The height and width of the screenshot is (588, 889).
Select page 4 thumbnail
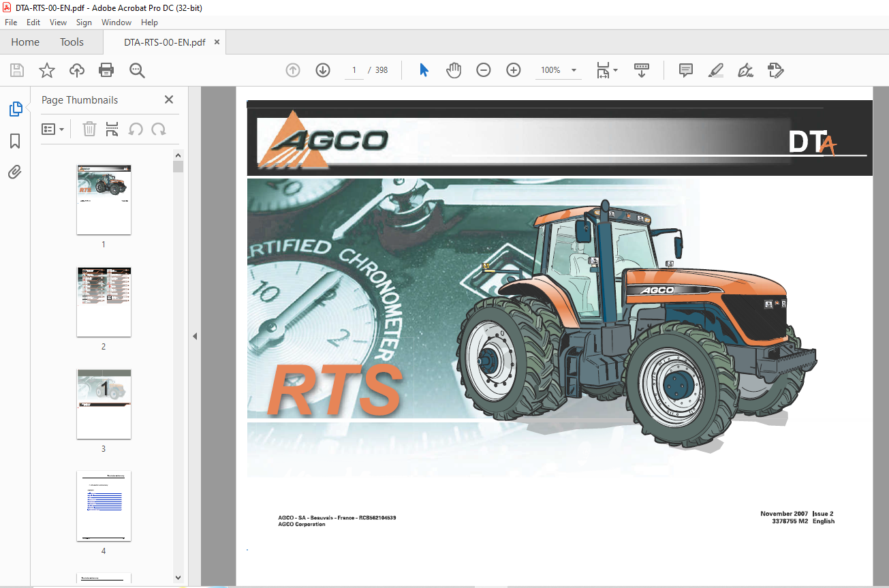pos(104,506)
